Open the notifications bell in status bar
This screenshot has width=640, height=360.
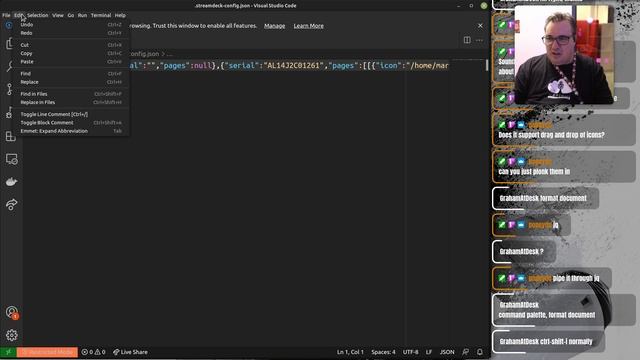click(x=480, y=352)
